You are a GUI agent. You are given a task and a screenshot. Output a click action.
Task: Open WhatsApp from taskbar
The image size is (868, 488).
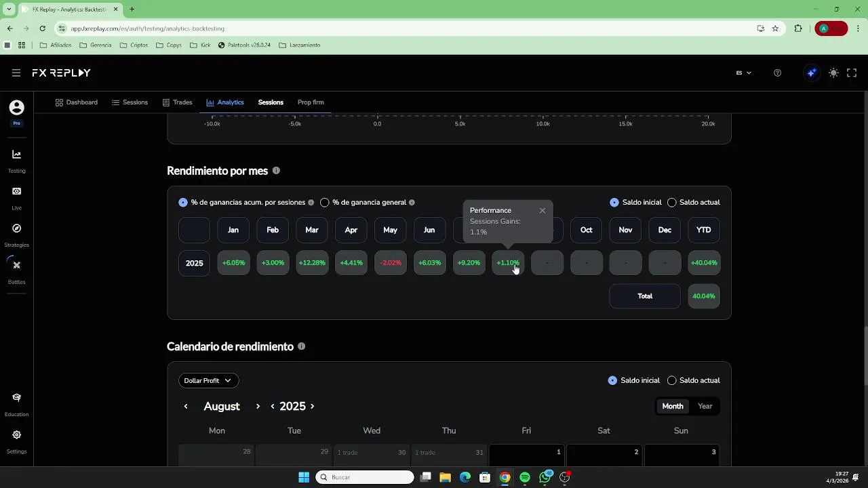tap(545, 477)
